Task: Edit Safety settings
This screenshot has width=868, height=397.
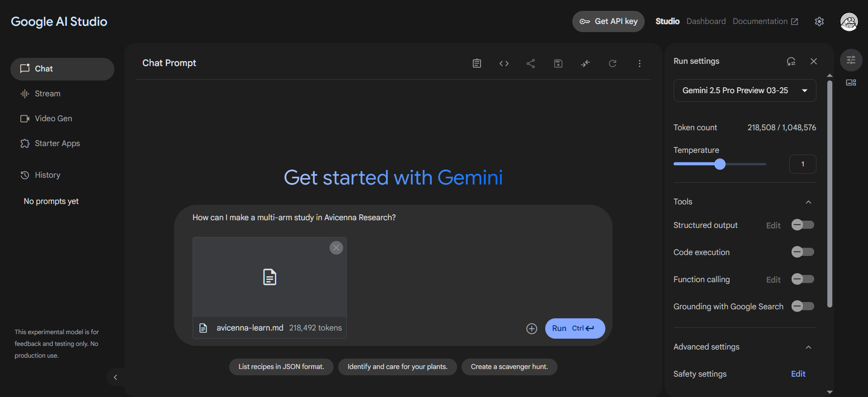Action: coord(798,374)
